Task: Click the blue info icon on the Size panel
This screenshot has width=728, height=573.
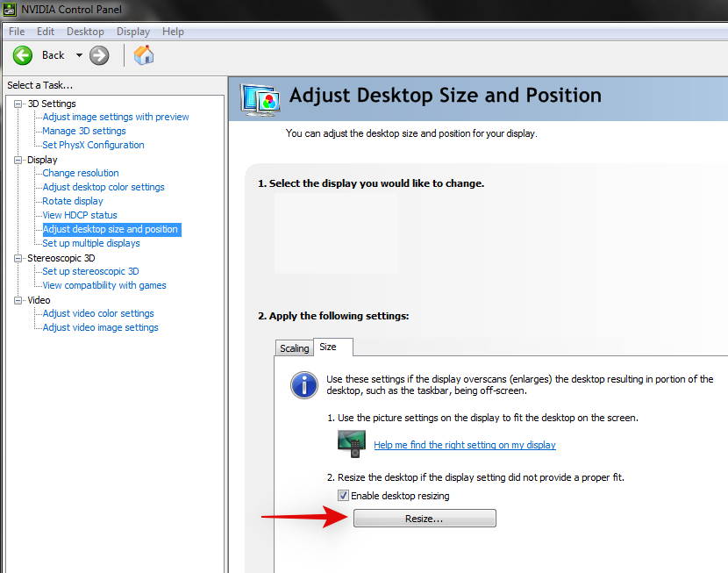Action: point(303,385)
